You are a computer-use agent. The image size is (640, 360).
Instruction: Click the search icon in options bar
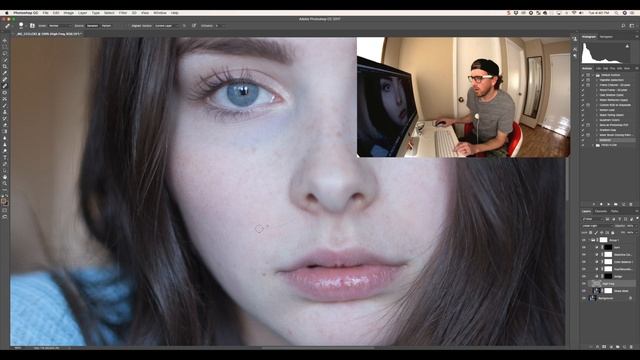pyautogui.click(x=623, y=26)
